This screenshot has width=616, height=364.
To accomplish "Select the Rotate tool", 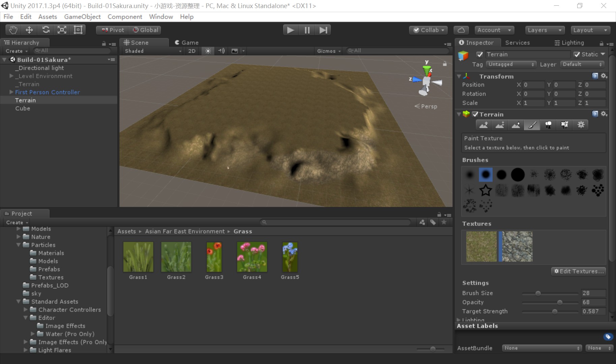I will point(46,30).
